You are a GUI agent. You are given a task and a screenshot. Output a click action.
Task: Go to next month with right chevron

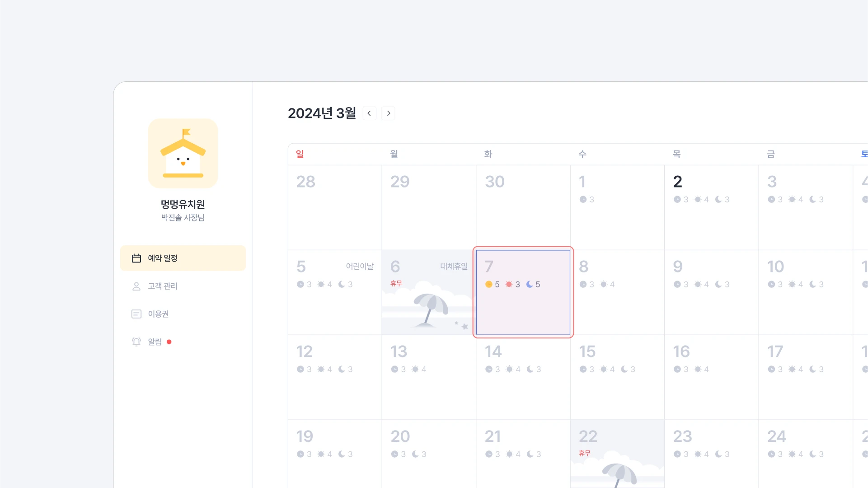tap(388, 113)
